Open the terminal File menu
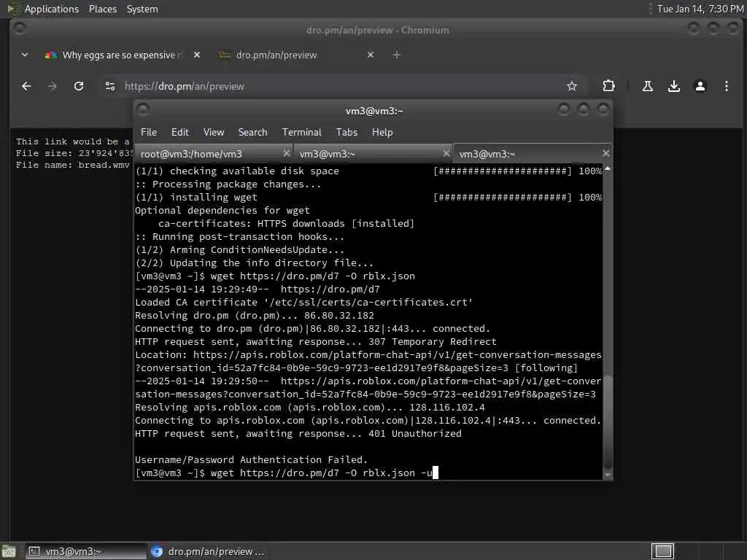Viewport: 747px width, 560px height. pyautogui.click(x=149, y=133)
